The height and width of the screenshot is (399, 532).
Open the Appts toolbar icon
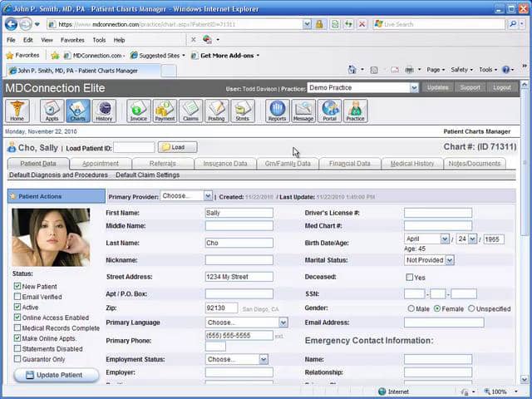[x=52, y=111]
